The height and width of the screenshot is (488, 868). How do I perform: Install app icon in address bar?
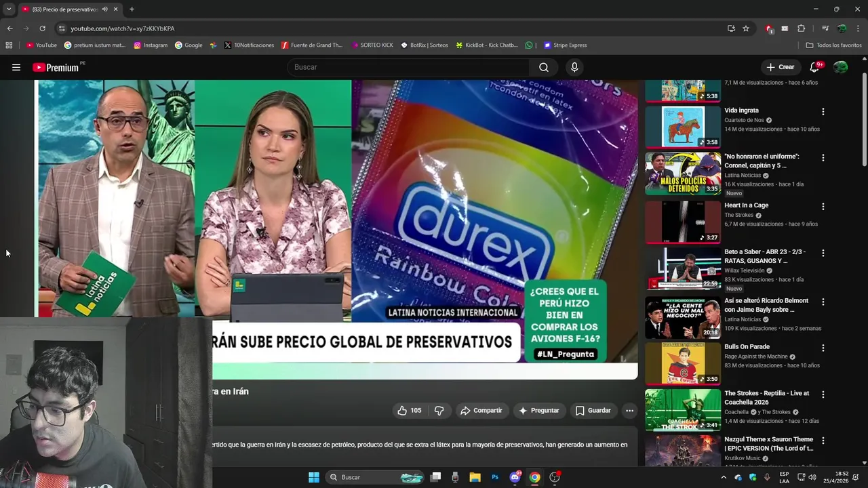tap(731, 28)
